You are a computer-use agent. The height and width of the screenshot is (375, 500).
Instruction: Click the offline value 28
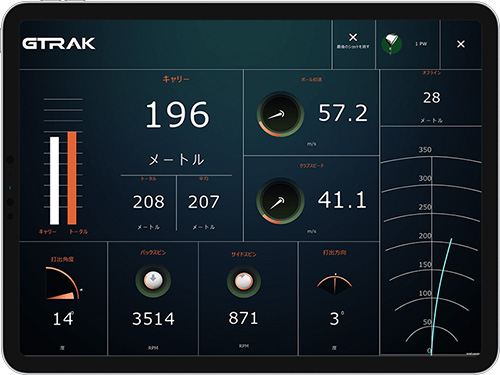tap(432, 98)
